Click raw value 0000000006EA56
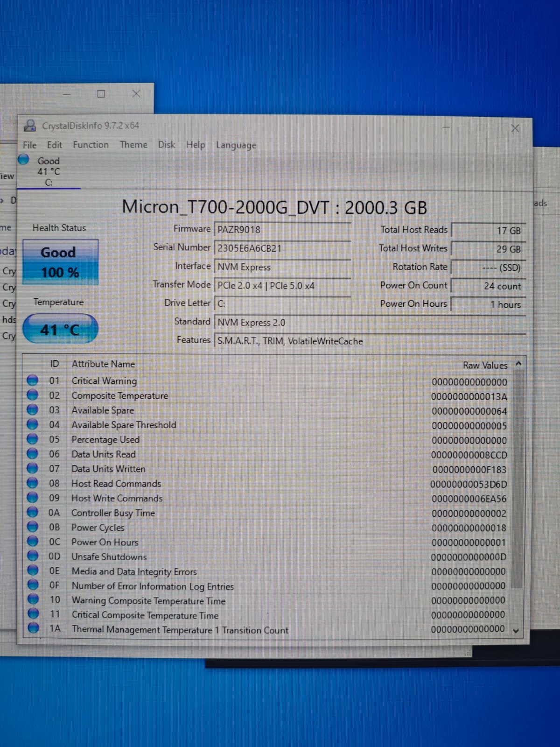The image size is (560, 747). pyautogui.click(x=469, y=499)
